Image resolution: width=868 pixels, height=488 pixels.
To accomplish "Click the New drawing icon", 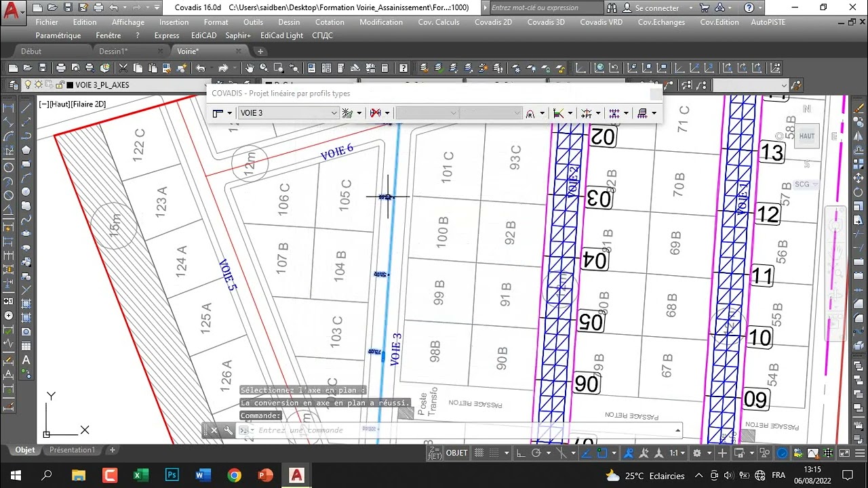I will coord(13,68).
